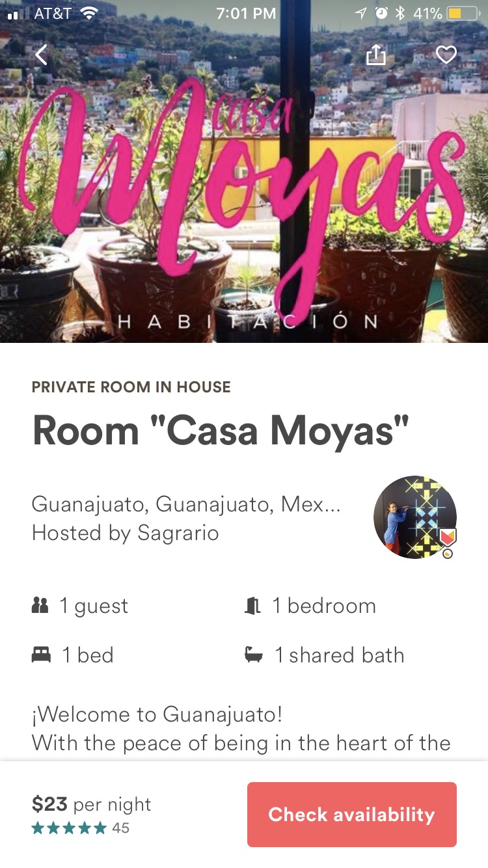Screen dimensions: 488x868
Task: Tap the $23 per night price
Action: click(x=91, y=804)
